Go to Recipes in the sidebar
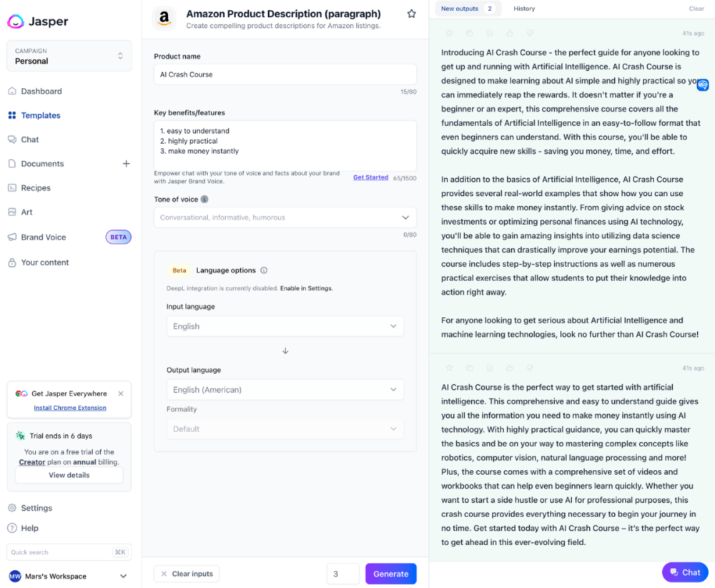Viewport: 715px width, 588px height. [36, 188]
